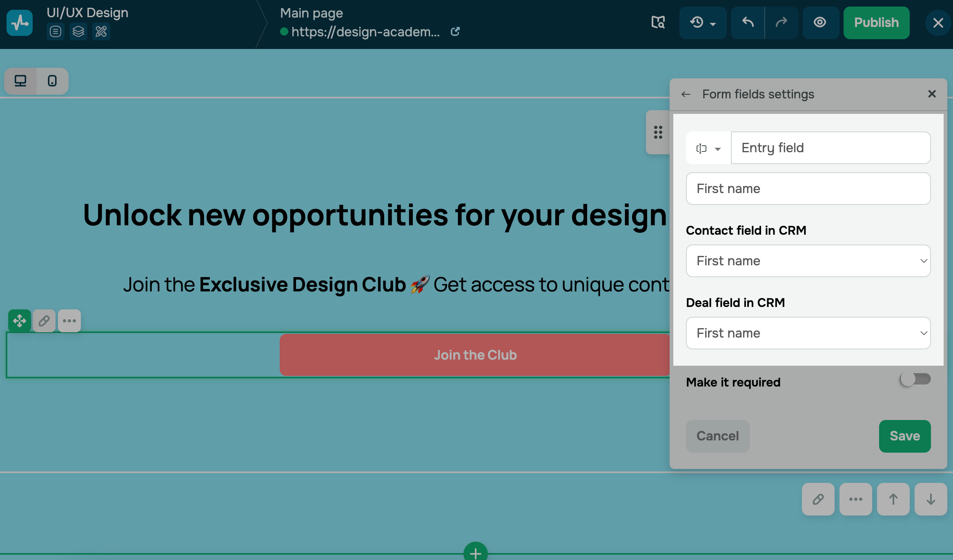This screenshot has height=560, width=953.
Task: Toggle the Make it required switch
Action: point(915,379)
